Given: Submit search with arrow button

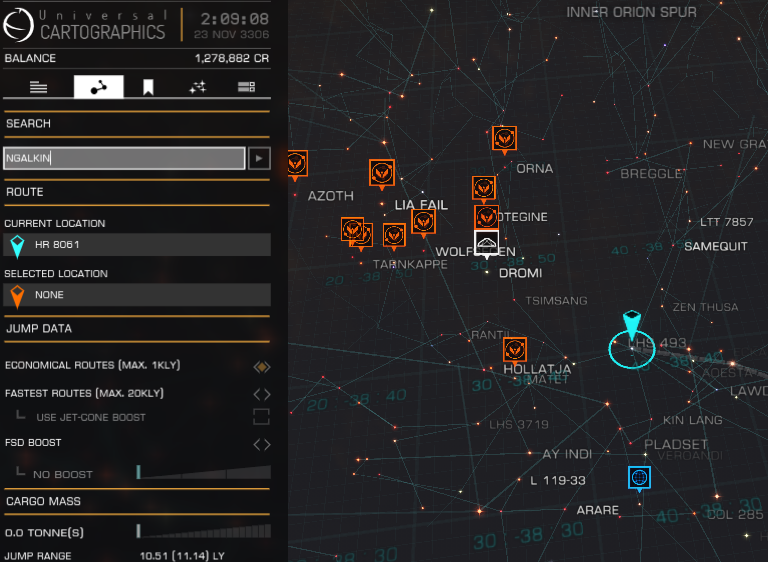Looking at the screenshot, I should tap(259, 158).
